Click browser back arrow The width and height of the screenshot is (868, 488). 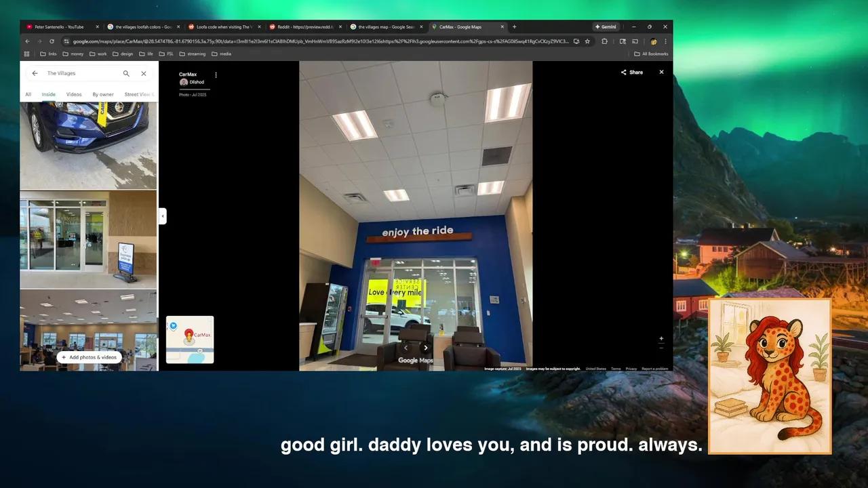pyautogui.click(x=28, y=41)
